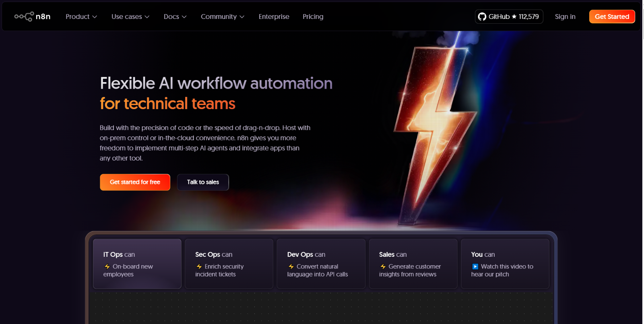Click 'Generate customer insights from reviews' text
This screenshot has height=324, width=644.
410,270
